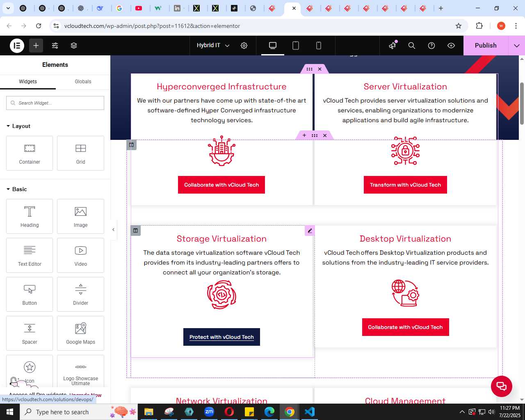
Task: Click the Server Virtualization heading
Action: point(405,87)
